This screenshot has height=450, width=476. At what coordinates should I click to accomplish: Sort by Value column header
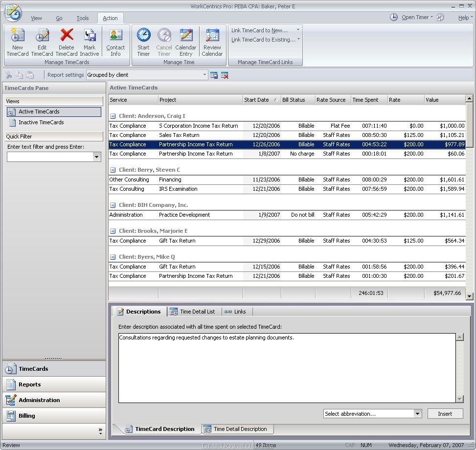(x=444, y=100)
